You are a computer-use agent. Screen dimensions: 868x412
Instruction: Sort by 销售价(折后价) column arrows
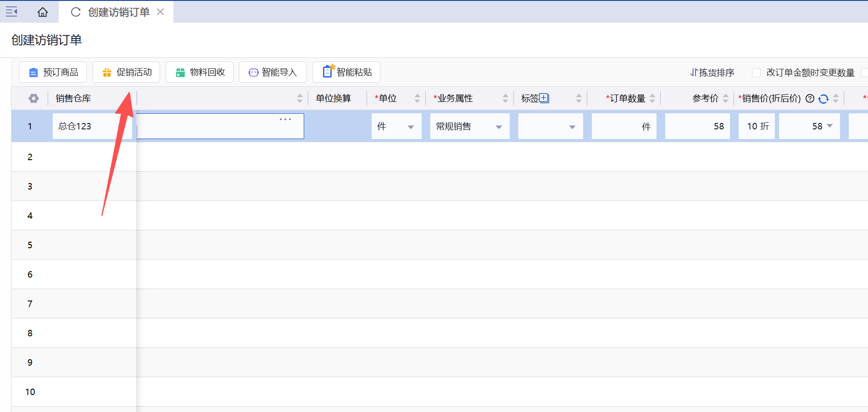click(835, 98)
